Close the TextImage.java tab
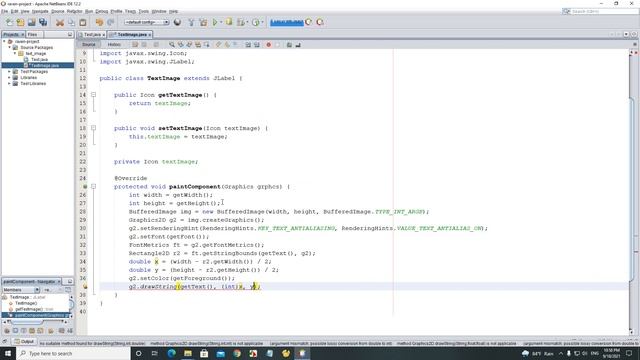Screen dimensions: 640x360 150,35
